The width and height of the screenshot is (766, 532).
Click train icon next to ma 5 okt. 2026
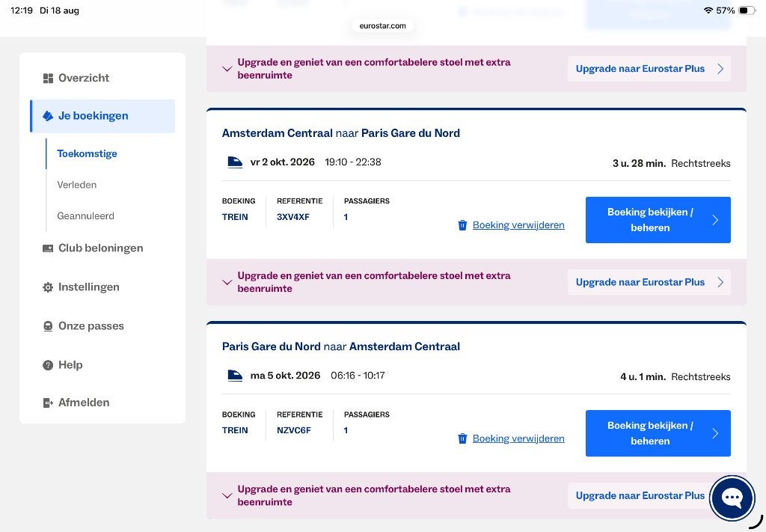[x=235, y=376]
